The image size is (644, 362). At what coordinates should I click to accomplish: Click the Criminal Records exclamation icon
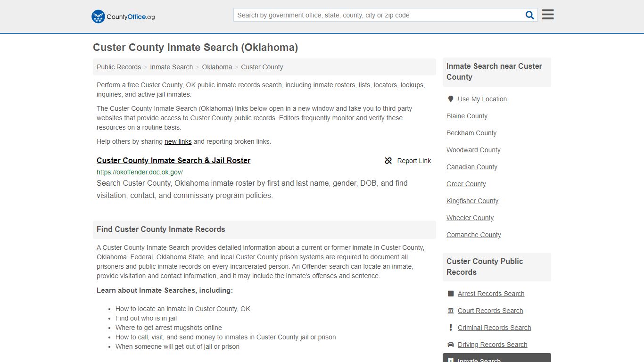[451, 328]
